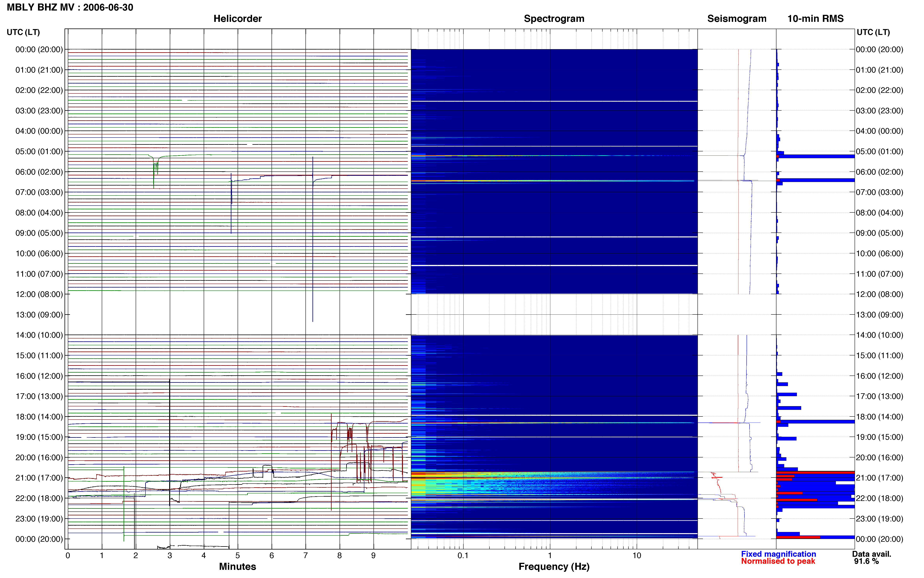Click the tall blue helicorder spike near minute 7
Viewport: 924px width, 578px height.
click(x=312, y=239)
